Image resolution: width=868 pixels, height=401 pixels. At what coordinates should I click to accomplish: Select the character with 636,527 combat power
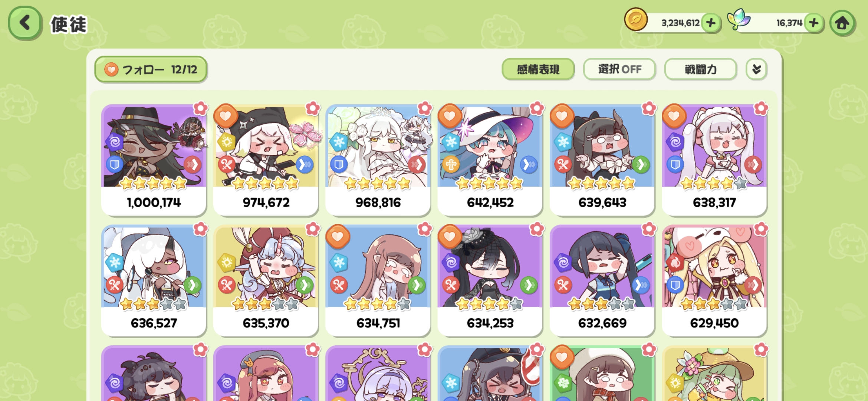[154, 281]
